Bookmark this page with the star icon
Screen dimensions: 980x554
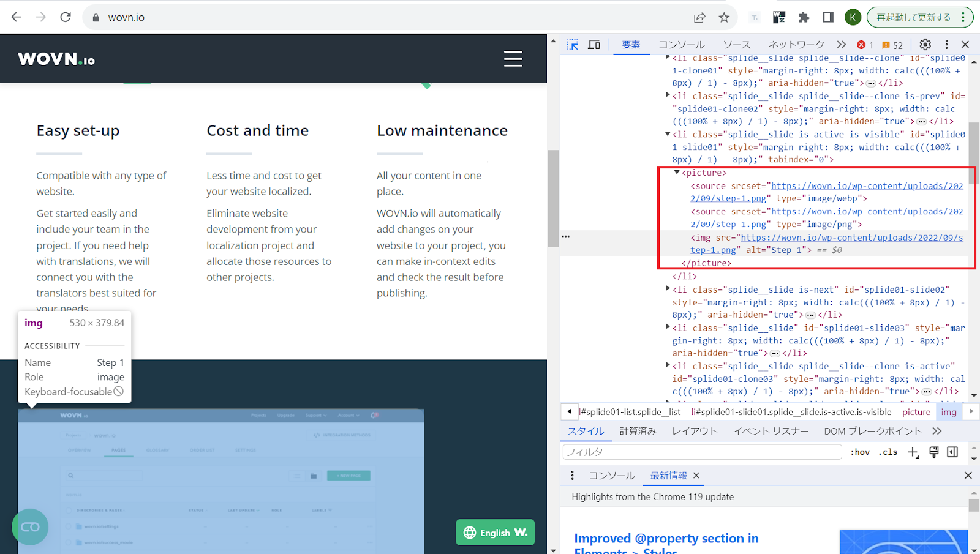tap(724, 17)
